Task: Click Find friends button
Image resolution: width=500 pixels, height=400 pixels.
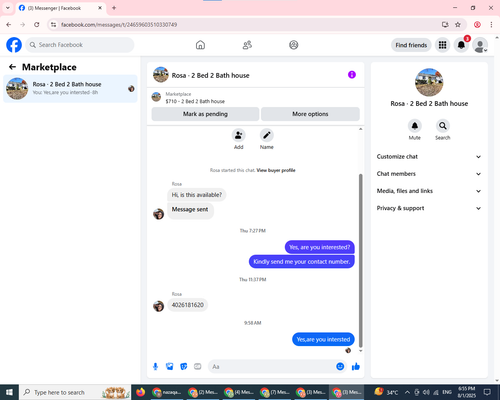Action: [x=411, y=45]
